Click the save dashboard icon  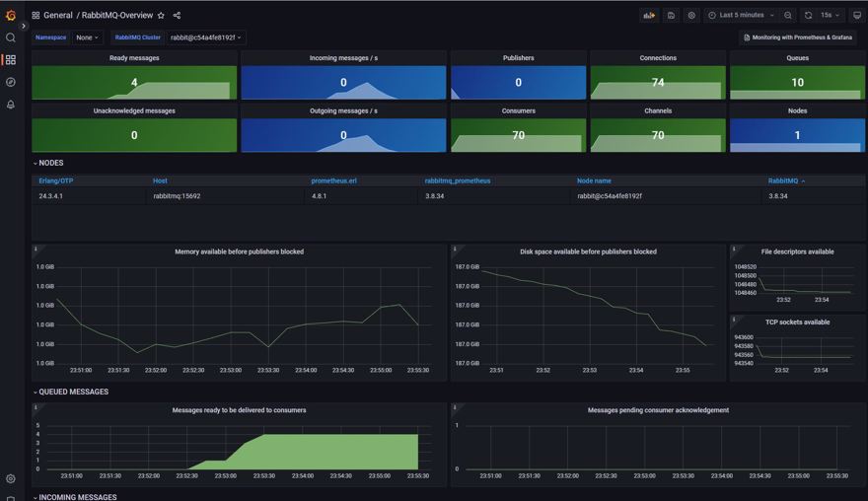tap(671, 16)
